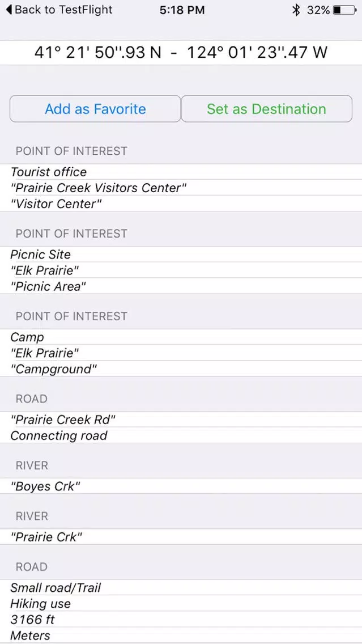The image size is (362, 644).
Task: Select the "Picnic Area" row
Action: 181,286
